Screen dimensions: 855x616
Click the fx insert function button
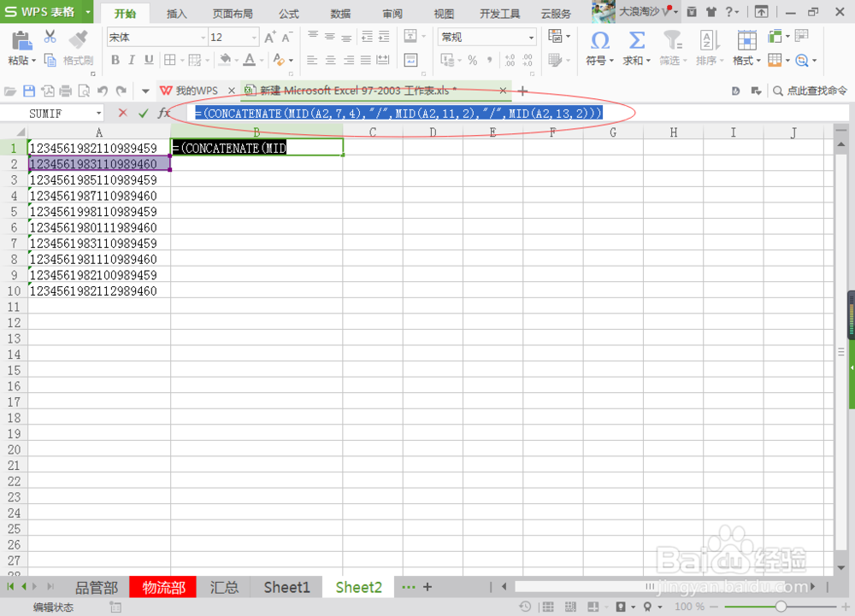click(163, 113)
